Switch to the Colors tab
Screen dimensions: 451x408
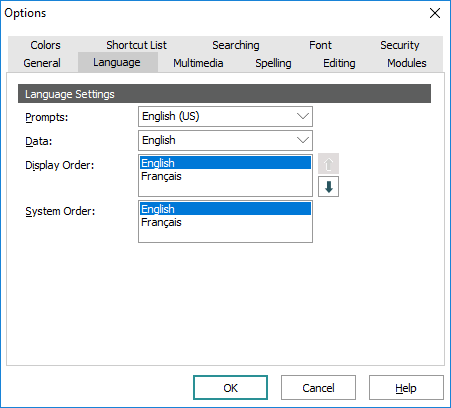pyautogui.click(x=45, y=45)
